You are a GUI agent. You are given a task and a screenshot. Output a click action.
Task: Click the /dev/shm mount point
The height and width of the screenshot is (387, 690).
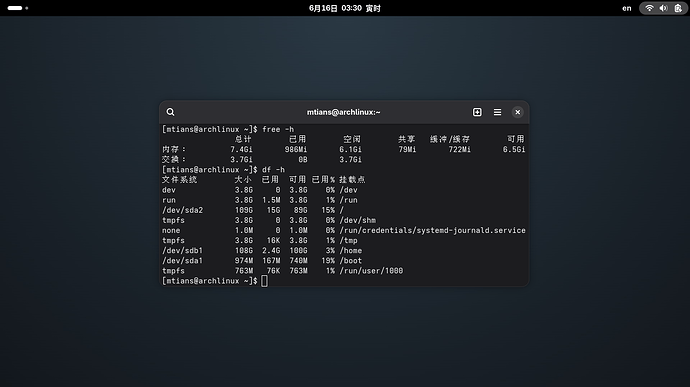point(357,220)
